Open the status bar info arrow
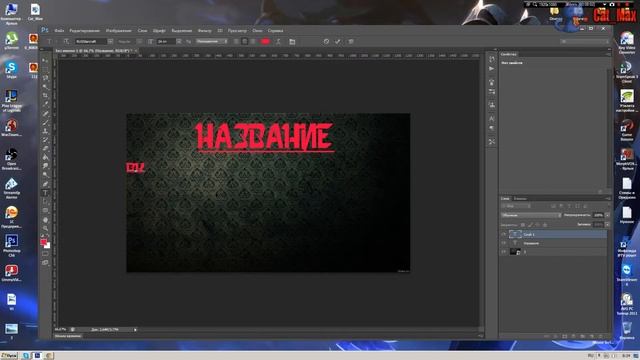The height and width of the screenshot is (360, 640). point(135,329)
